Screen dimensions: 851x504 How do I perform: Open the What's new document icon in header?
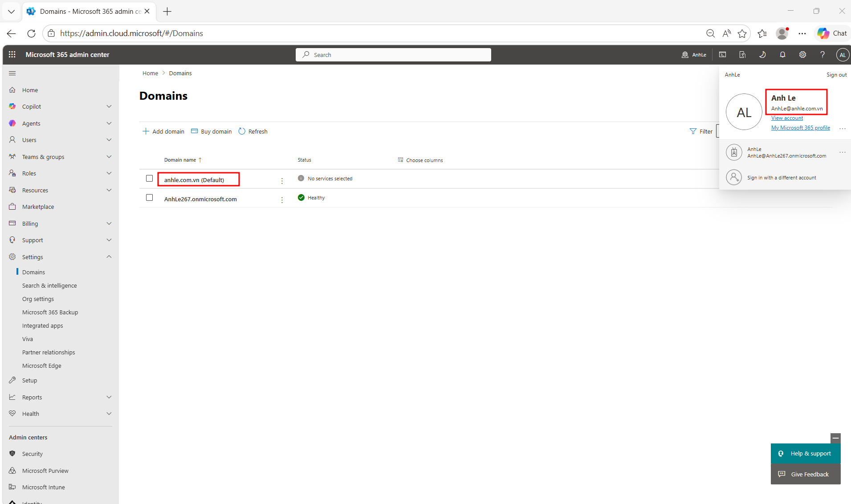[742, 54]
